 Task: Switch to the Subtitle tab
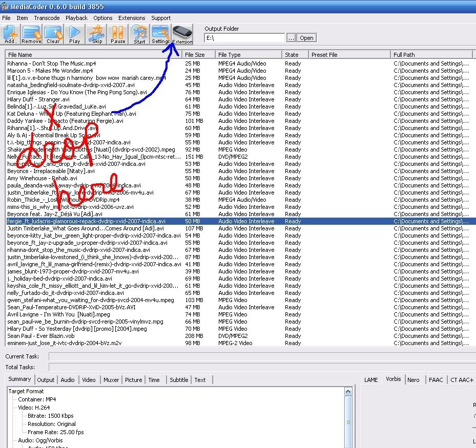[x=179, y=380]
